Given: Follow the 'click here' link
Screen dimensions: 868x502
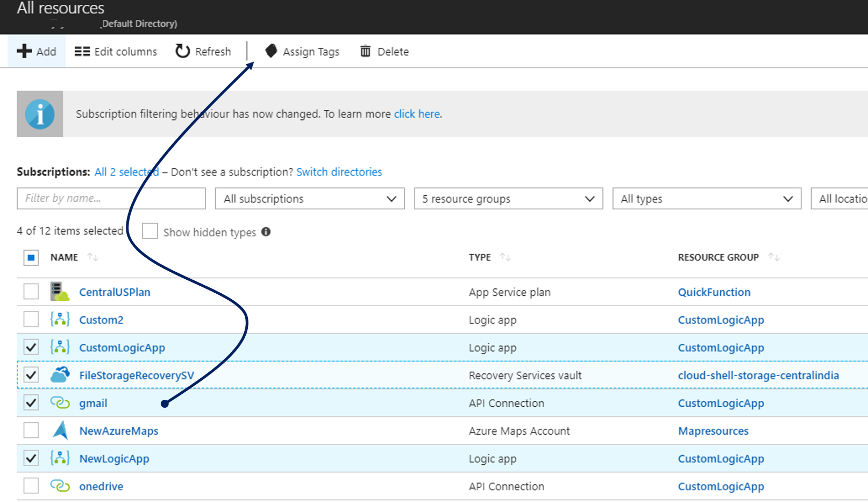Looking at the screenshot, I should point(418,114).
